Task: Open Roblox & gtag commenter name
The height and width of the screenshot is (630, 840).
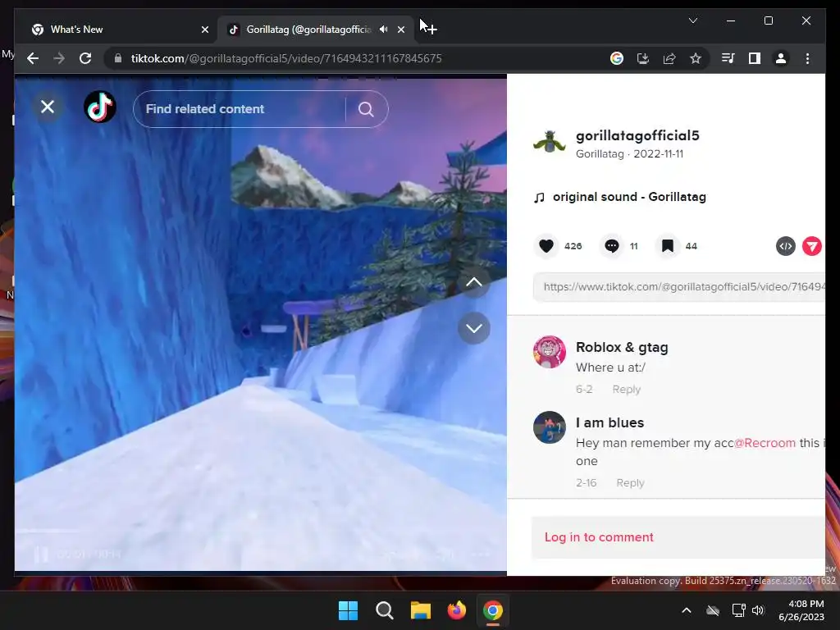Action: (x=622, y=347)
